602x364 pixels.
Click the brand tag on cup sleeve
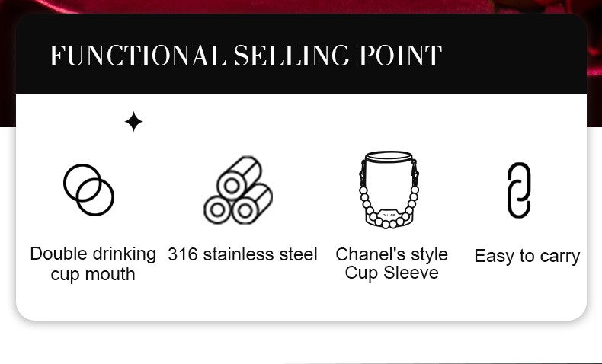(389, 216)
